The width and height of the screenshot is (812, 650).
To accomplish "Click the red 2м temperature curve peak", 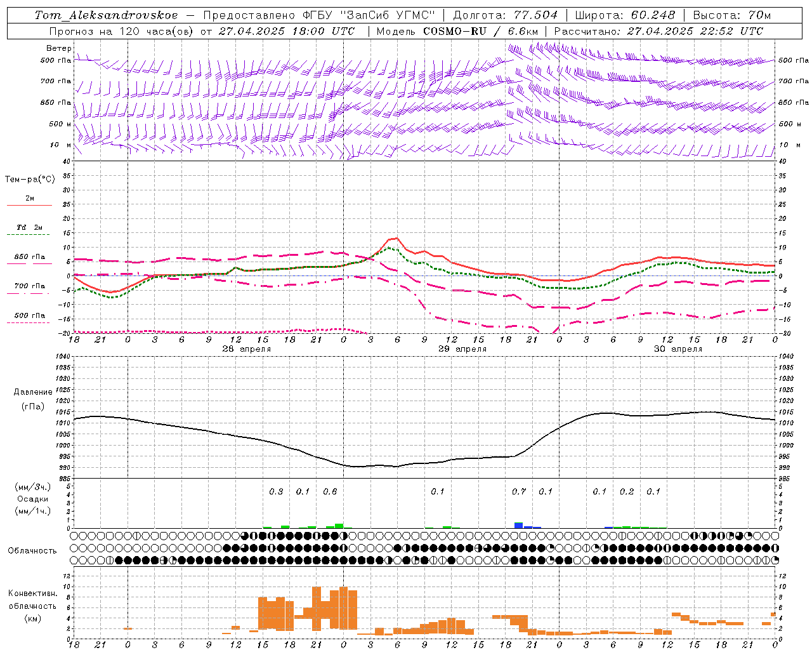I will [396, 238].
